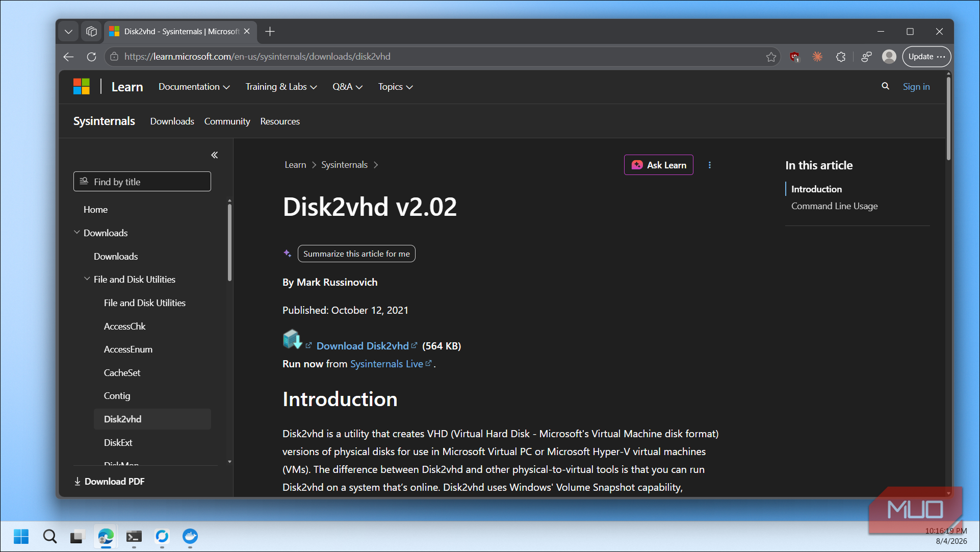Open the Resources nav tab
The image size is (980, 552).
[x=280, y=121]
